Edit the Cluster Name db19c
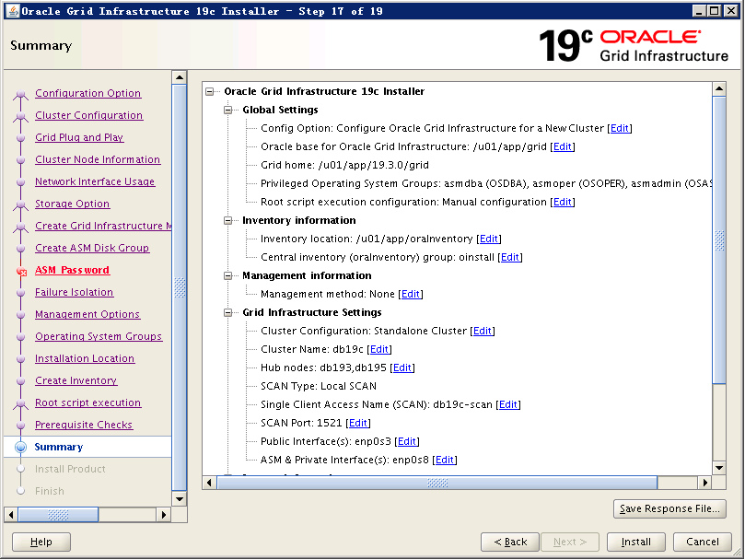The height and width of the screenshot is (560, 745). click(379, 349)
